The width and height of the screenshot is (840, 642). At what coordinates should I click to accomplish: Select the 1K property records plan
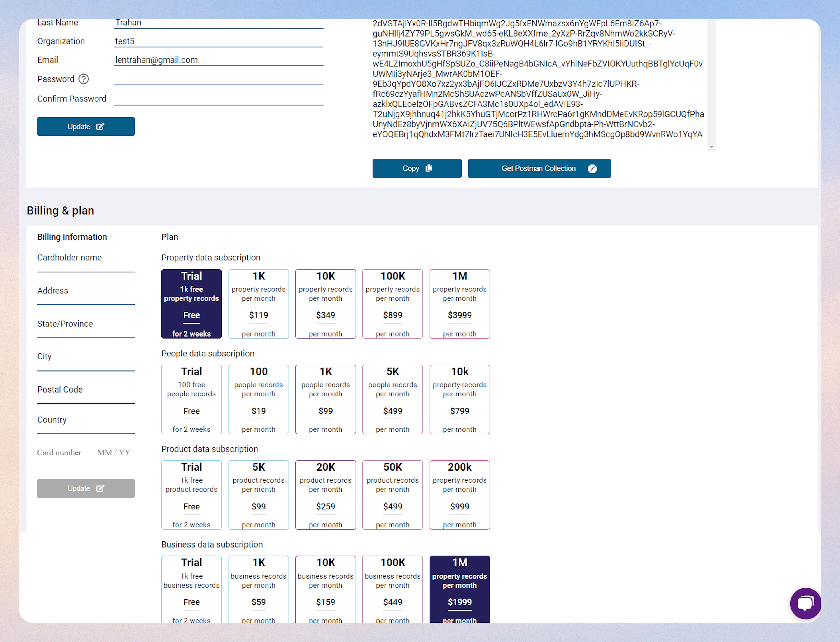click(x=259, y=304)
